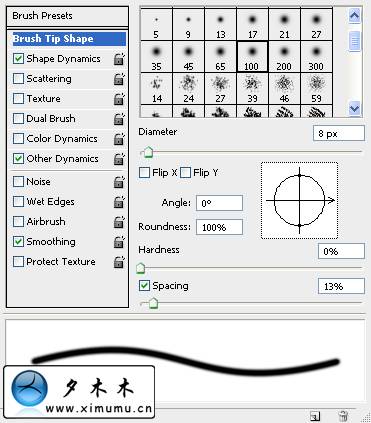Toggle lock icon for Dual Brush
371x423 pixels.
119,119
